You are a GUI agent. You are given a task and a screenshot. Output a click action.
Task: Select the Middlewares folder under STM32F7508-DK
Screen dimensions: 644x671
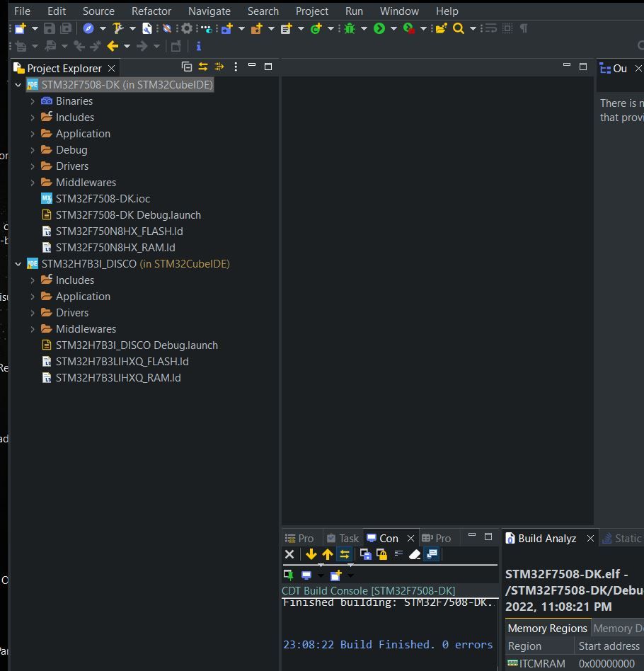pyautogui.click(x=86, y=183)
